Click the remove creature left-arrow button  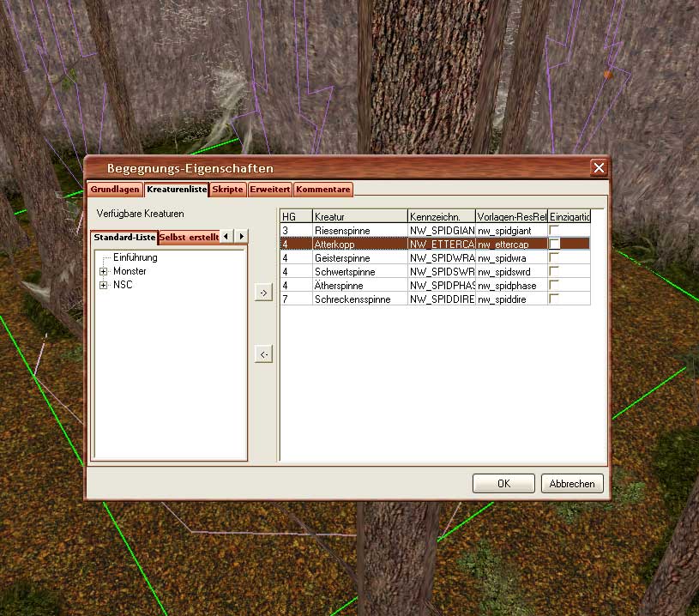[x=263, y=354]
